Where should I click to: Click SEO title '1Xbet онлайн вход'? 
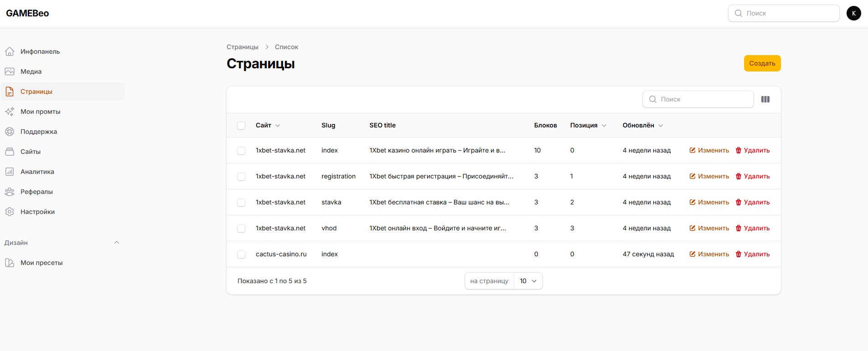[x=438, y=228]
